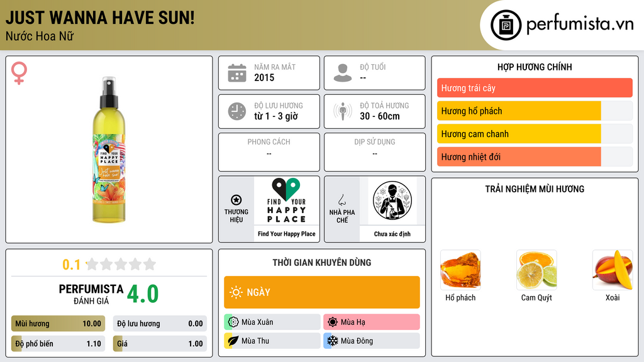The height and width of the screenshot is (362, 644).
Task: Click the pink female gender symbol
Action: click(19, 73)
